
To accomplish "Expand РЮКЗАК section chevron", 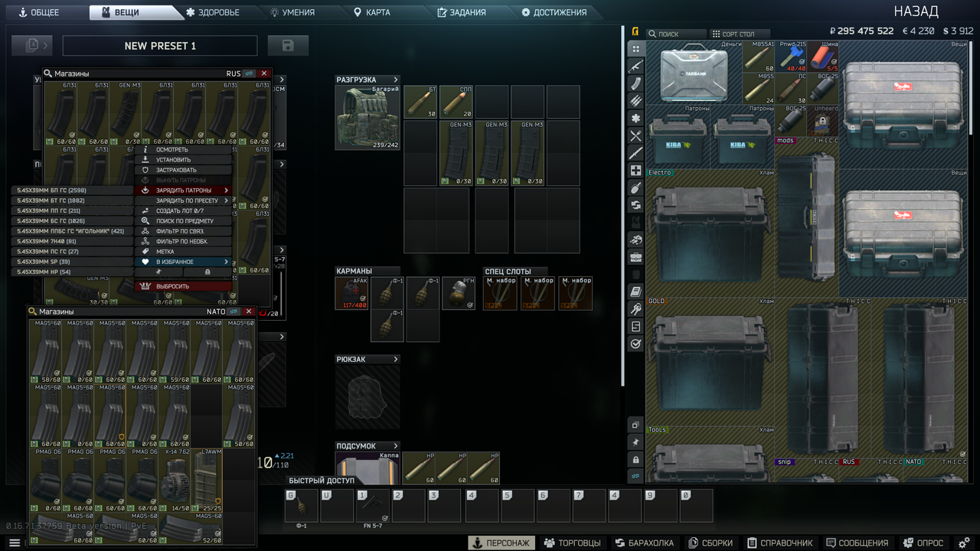I will (x=396, y=359).
